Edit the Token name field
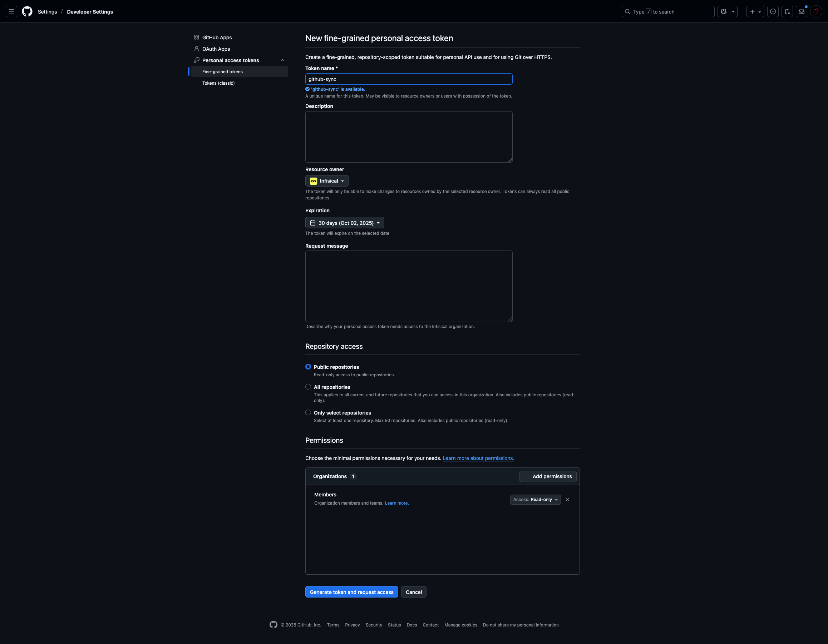 (x=409, y=79)
